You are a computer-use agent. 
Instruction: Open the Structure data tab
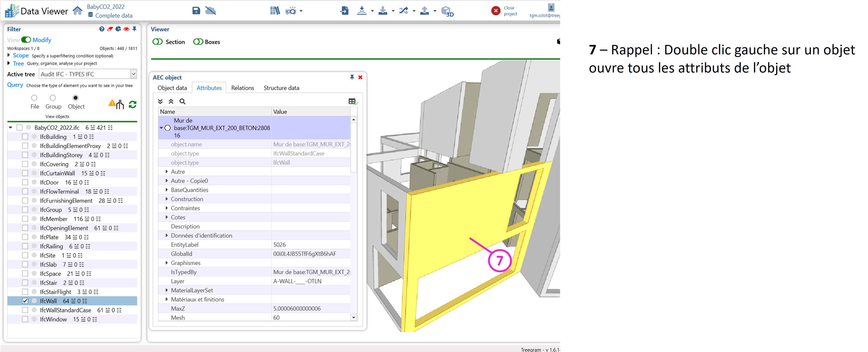tap(281, 88)
